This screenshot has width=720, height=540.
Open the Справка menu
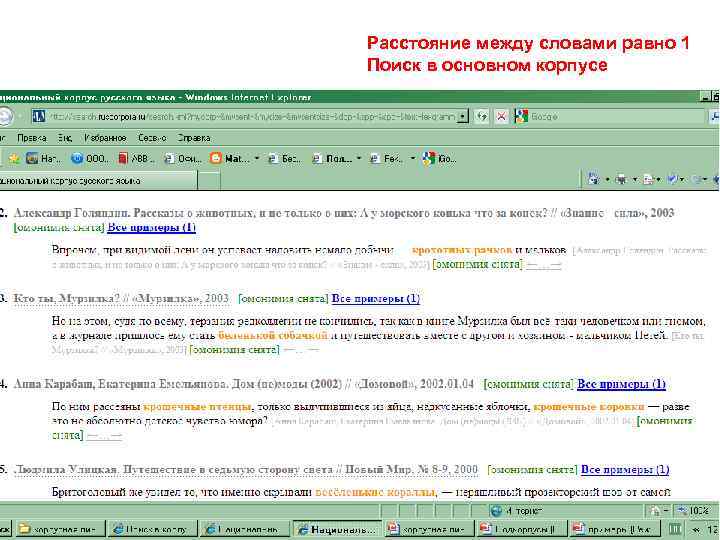click(194, 138)
